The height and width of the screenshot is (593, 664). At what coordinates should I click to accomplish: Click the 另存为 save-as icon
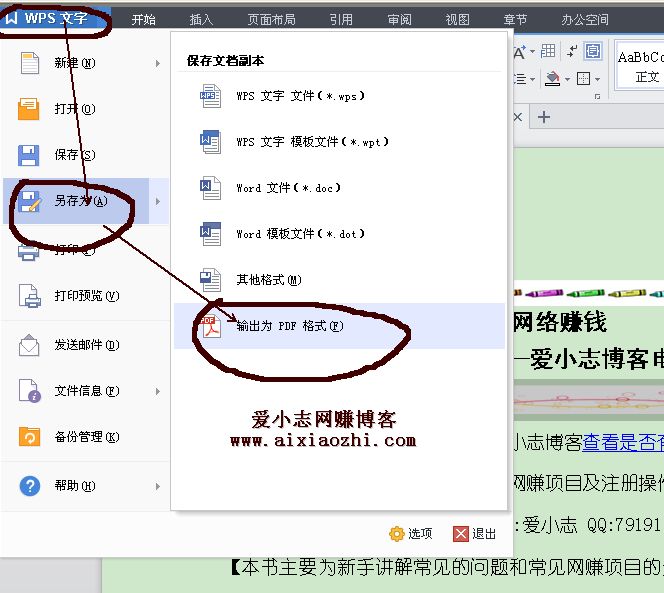coord(29,202)
